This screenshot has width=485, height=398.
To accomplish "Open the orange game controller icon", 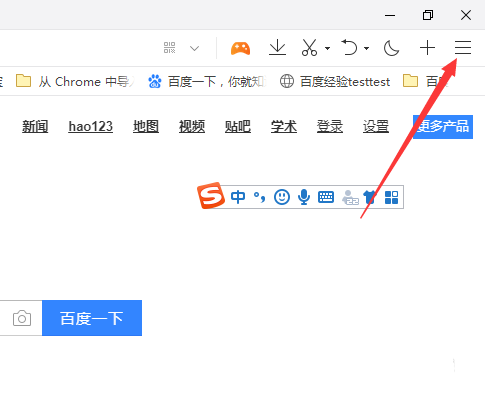I will pyautogui.click(x=240, y=48).
